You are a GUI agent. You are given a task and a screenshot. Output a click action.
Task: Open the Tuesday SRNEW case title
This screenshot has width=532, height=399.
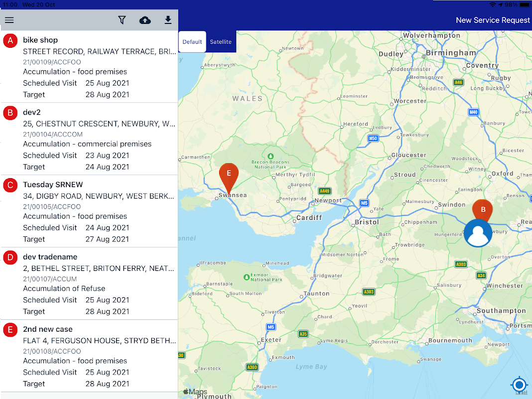click(53, 185)
